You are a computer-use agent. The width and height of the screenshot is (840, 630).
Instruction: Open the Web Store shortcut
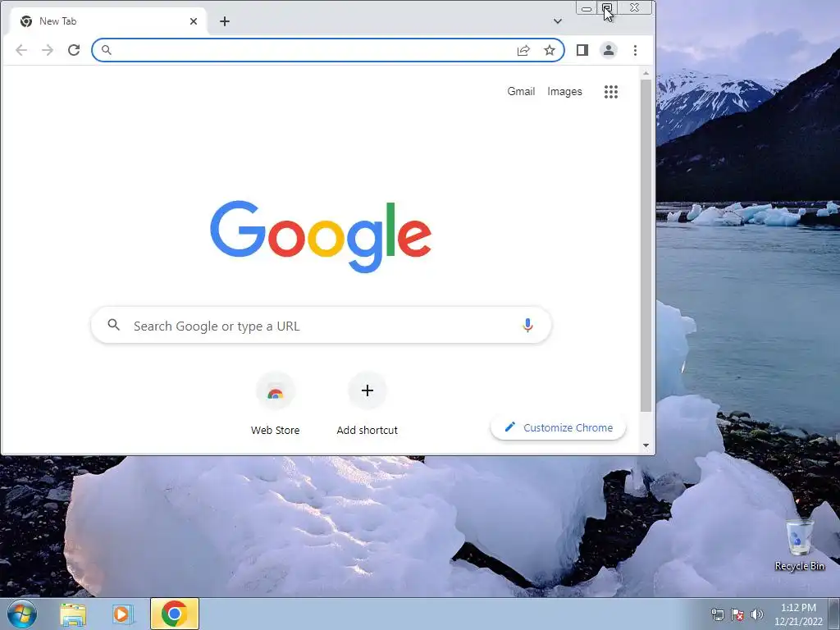tap(276, 405)
